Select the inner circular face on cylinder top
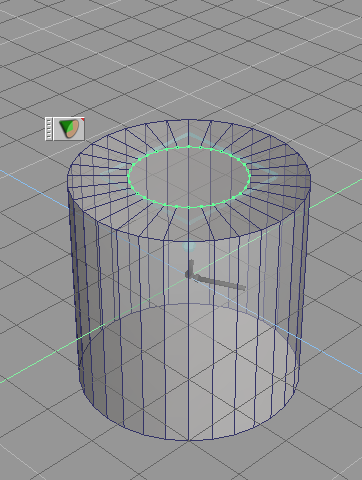Image resolution: width=362 pixels, height=480 pixels. (x=189, y=177)
